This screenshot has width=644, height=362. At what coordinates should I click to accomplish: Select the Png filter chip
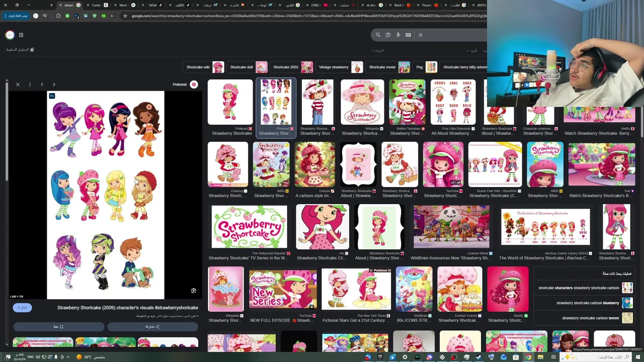click(x=426, y=67)
